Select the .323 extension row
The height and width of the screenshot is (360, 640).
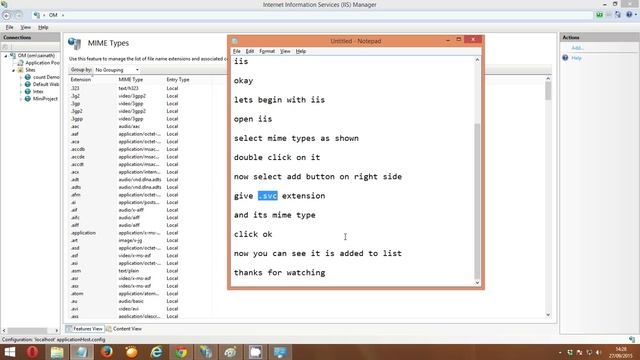(140, 88)
